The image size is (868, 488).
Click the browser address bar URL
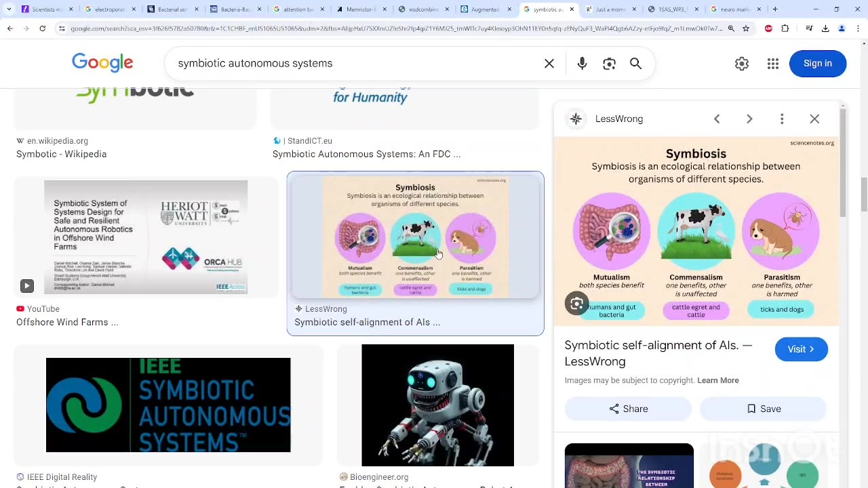[396, 28]
